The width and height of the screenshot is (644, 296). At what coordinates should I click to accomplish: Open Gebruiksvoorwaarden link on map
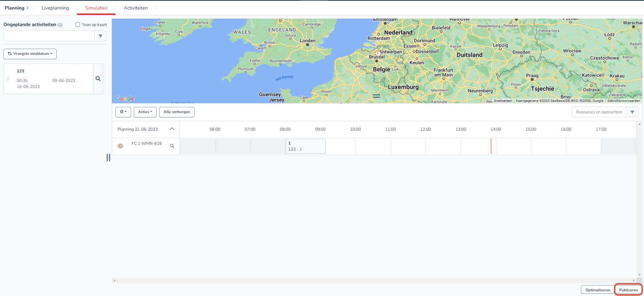coord(624,101)
